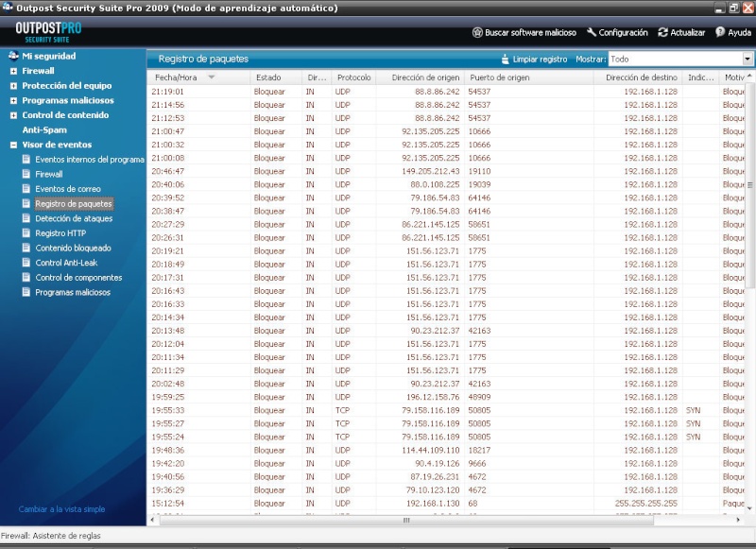756x549 pixels.
Task: Click the document icon beside Registro HTTP
Action: click(x=26, y=232)
